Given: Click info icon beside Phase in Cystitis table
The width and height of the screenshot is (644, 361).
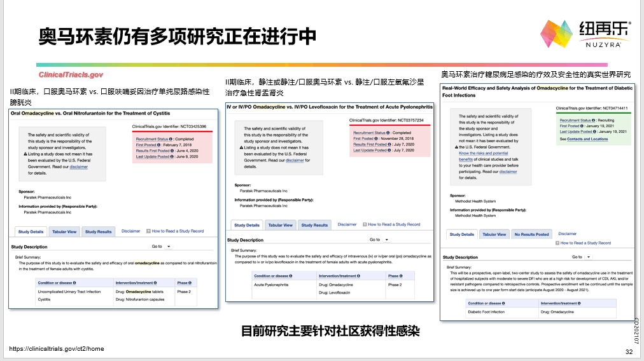Looking at the screenshot, I should [x=190, y=283].
